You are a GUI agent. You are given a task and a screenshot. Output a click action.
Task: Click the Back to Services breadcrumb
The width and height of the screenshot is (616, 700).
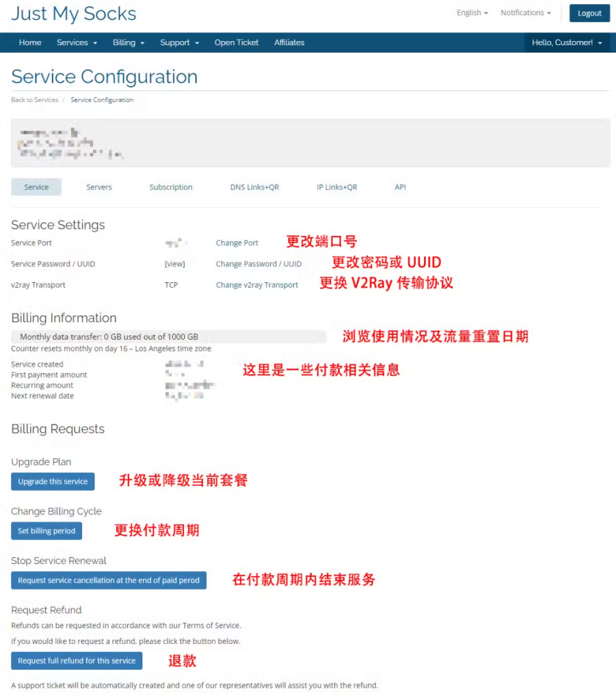[34, 100]
